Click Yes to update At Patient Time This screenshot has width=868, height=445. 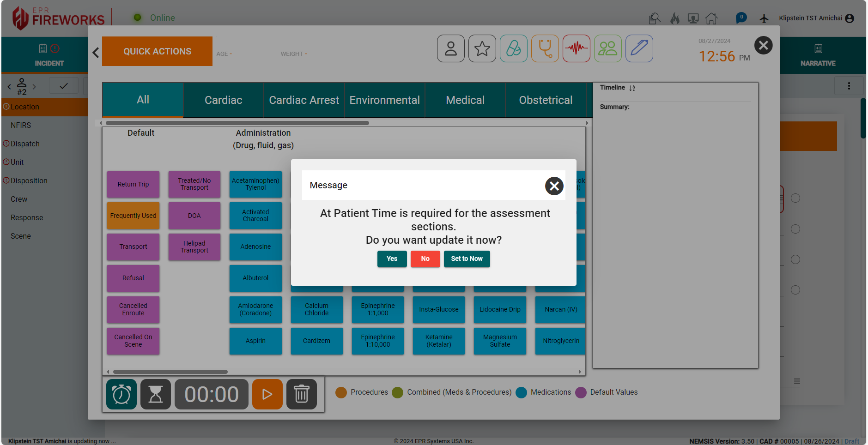392,259
